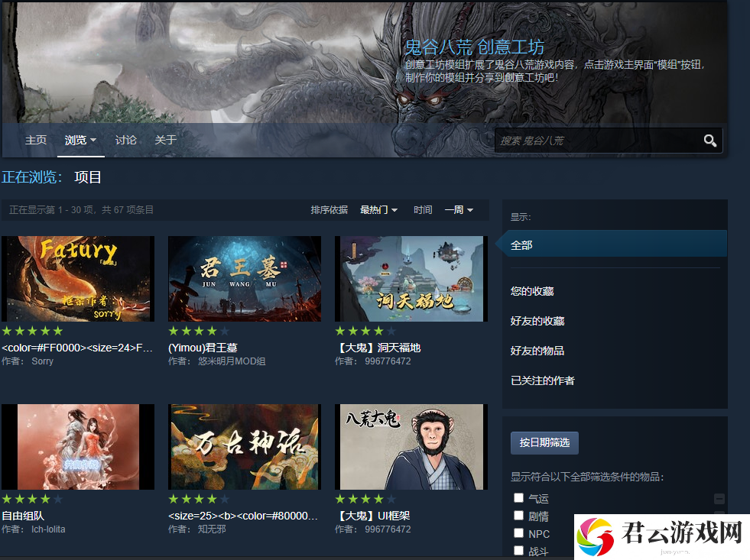Click the star rating under 君王墓

199,331
